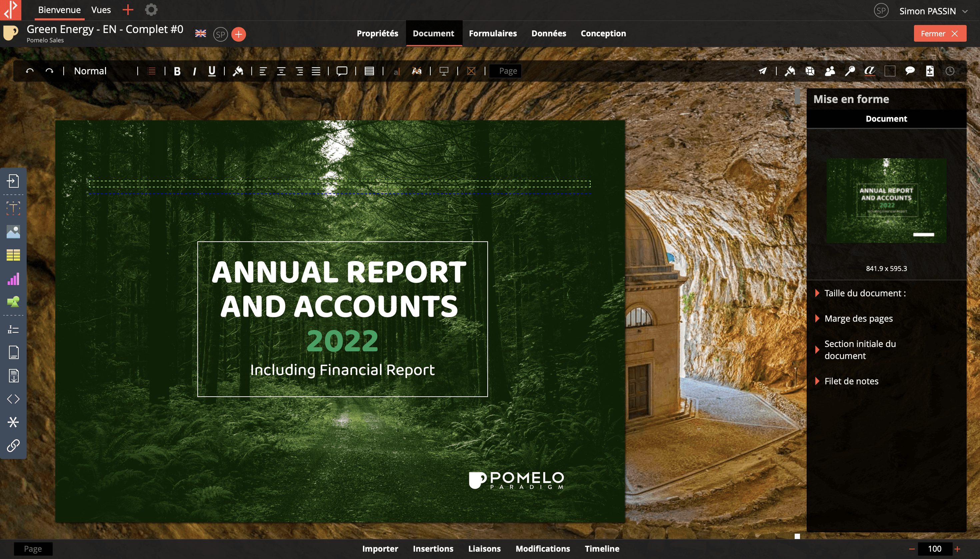
Task: Click the link chain icon in sidebar
Action: pyautogui.click(x=13, y=445)
